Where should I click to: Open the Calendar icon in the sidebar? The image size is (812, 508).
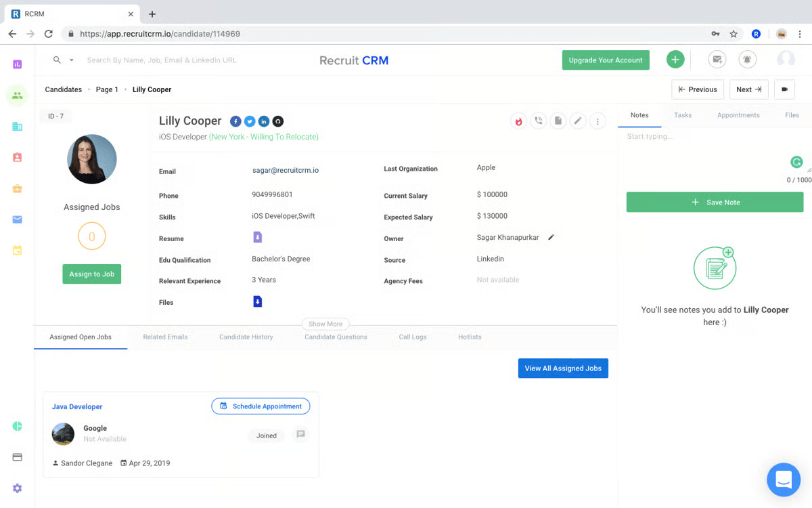[x=17, y=251]
